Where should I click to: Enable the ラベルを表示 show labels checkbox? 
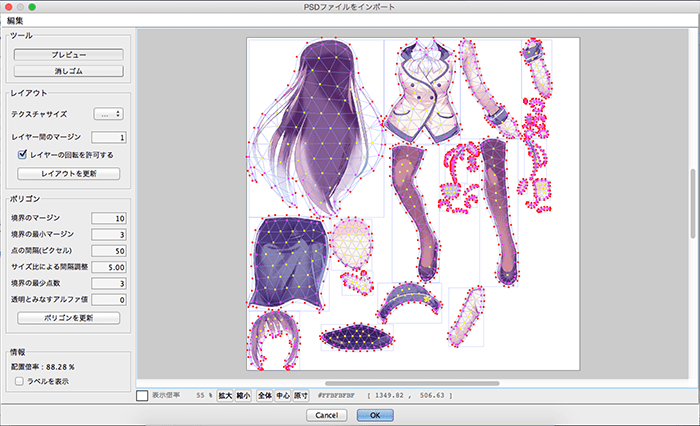click(24, 381)
